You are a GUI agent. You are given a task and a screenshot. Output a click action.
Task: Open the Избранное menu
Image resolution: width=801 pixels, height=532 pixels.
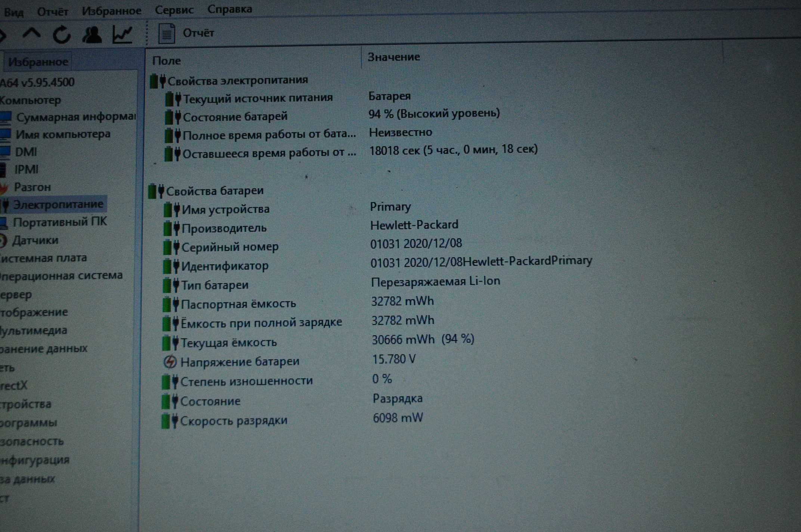[112, 10]
